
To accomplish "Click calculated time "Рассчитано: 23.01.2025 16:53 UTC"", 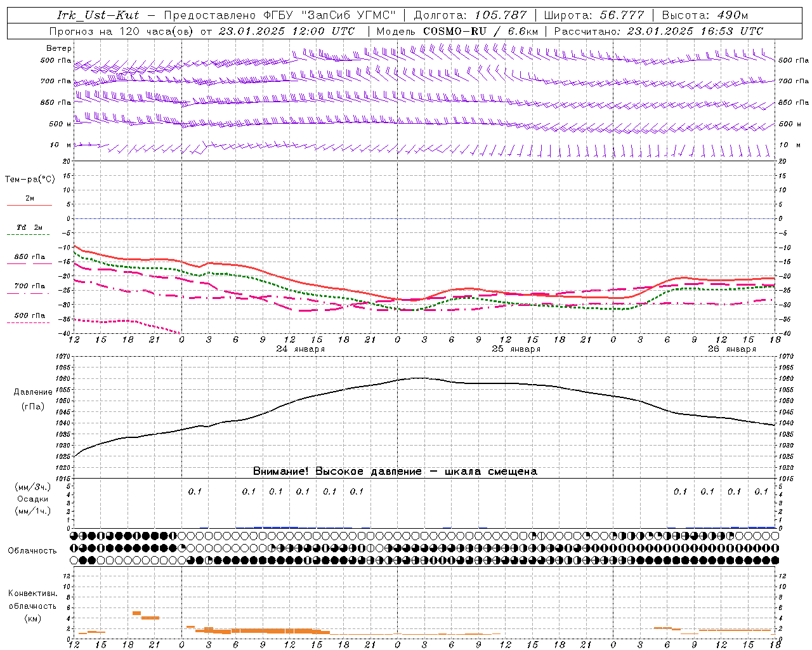I will [658, 31].
